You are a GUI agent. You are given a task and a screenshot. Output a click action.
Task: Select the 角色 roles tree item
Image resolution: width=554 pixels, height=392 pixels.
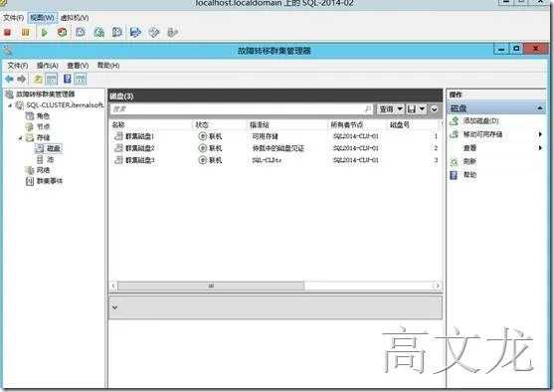[x=43, y=116]
